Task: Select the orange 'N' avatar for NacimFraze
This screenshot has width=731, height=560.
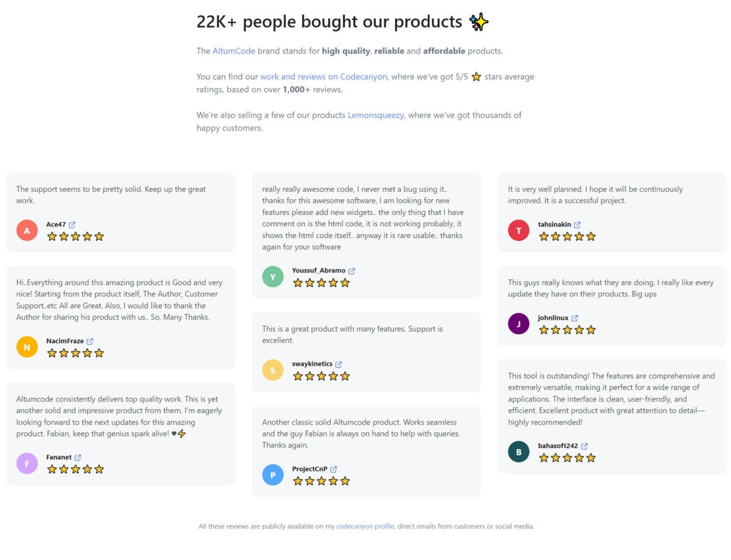Action: tap(27, 347)
